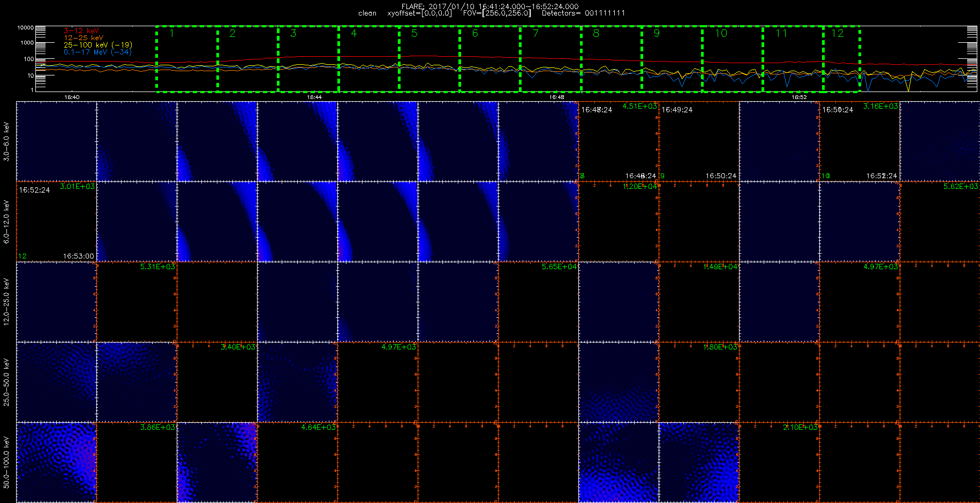Click the yellow 25-100 keV (-19) legend entry
Image resolution: width=980 pixels, height=503 pixels.
click(x=98, y=45)
